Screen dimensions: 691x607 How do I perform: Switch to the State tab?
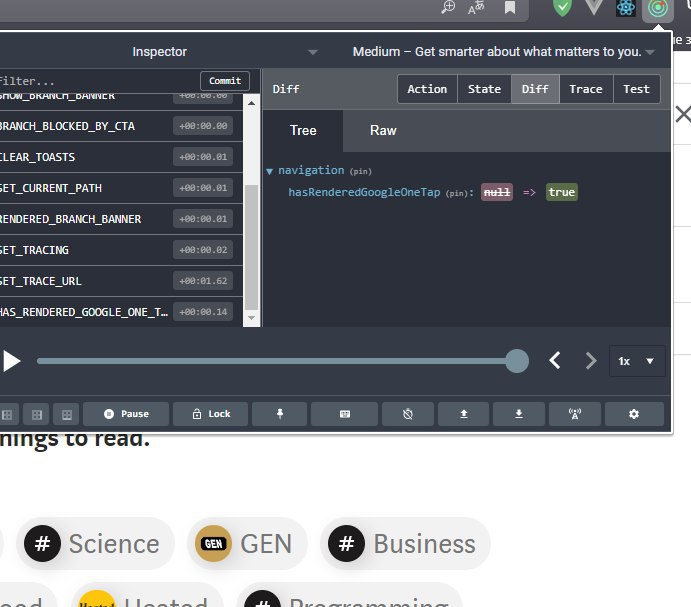click(x=484, y=89)
